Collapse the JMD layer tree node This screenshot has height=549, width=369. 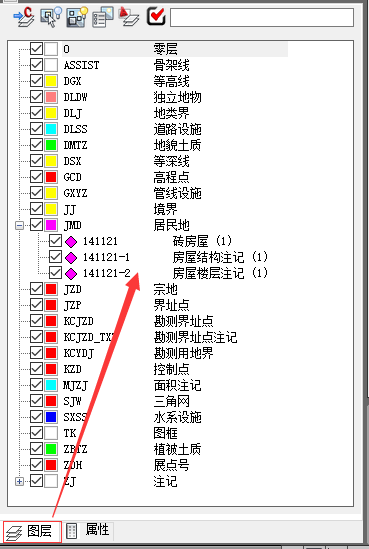[x=20, y=225]
